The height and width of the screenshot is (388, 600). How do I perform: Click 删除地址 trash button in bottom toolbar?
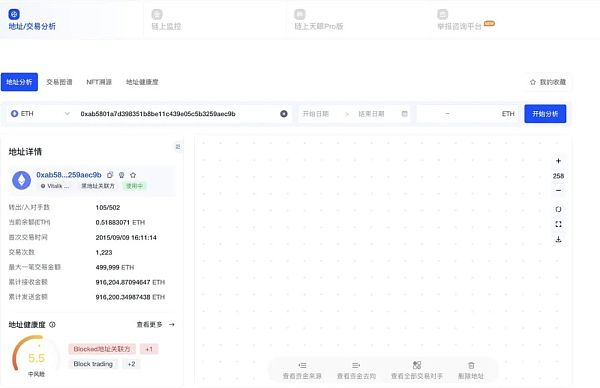(x=471, y=370)
